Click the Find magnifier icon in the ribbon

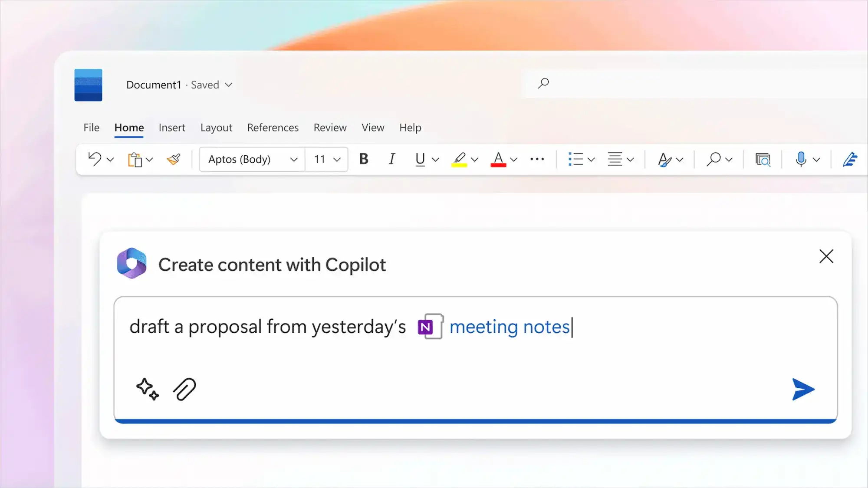point(713,159)
